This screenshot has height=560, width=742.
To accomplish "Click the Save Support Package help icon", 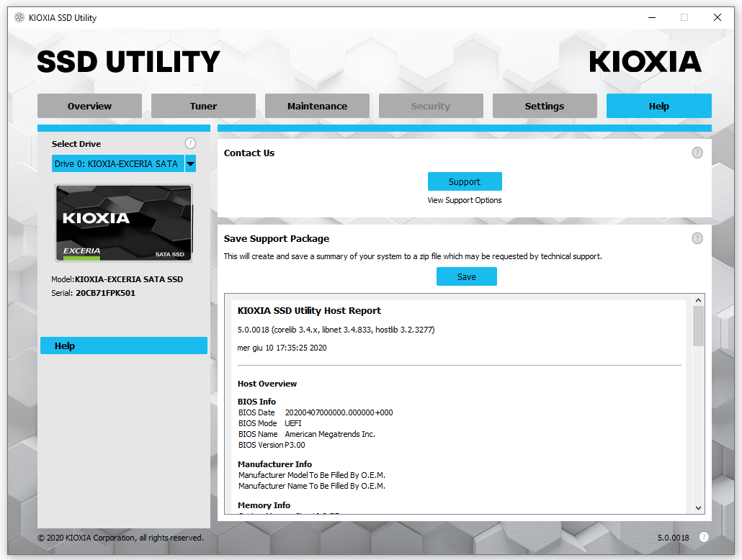I will coord(697,238).
